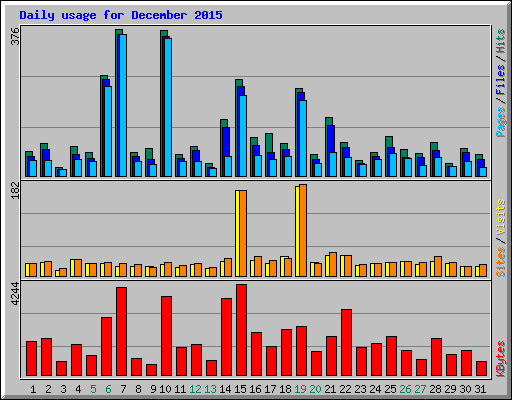This screenshot has height=400, width=512.
Task: Select the cyan Pages bar for day 6
Action: 108,131
